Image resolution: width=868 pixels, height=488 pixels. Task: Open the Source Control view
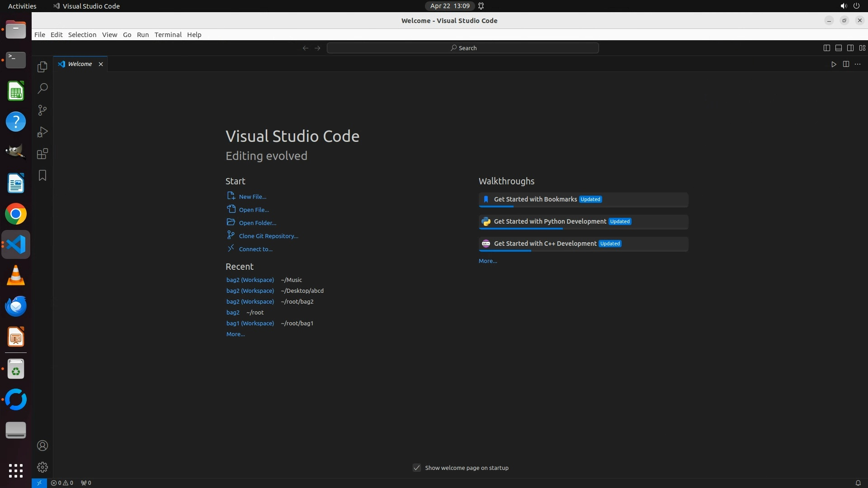click(x=42, y=110)
